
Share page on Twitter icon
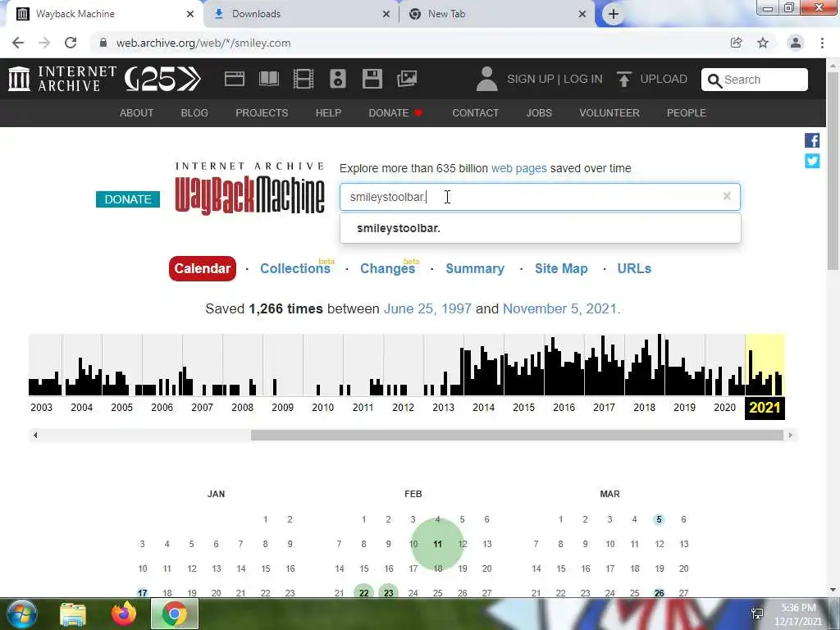coord(812,161)
